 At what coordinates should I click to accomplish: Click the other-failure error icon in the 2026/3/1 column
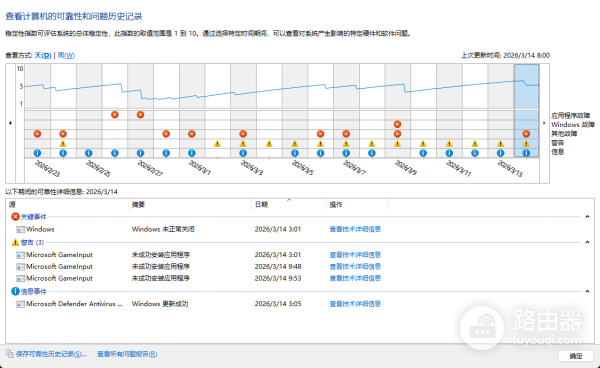(192, 134)
